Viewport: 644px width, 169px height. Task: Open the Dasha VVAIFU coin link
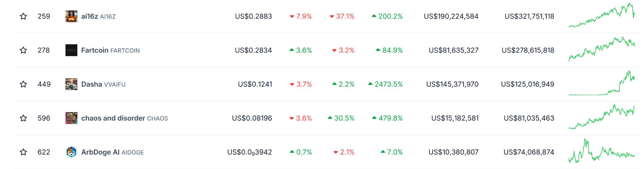[92, 84]
